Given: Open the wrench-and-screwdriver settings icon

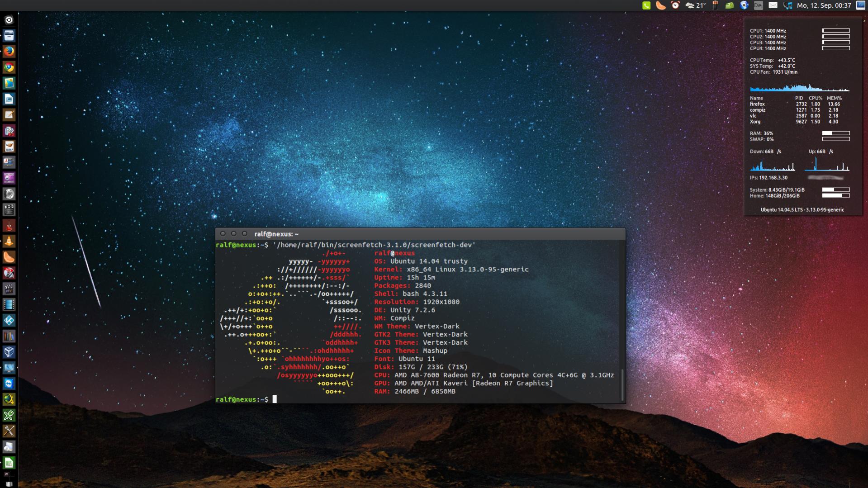Looking at the screenshot, I should click(x=9, y=431).
